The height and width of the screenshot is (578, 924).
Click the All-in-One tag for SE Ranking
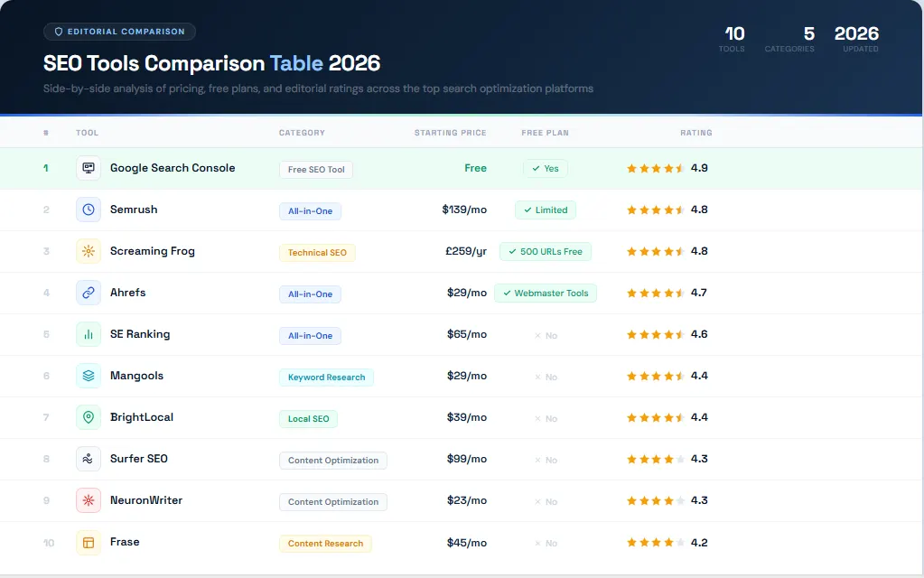(310, 336)
